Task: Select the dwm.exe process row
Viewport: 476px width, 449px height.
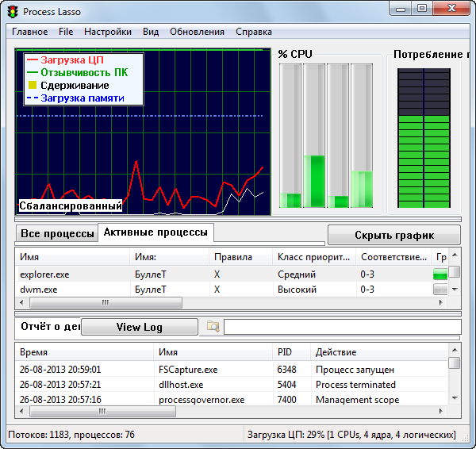Action: [39, 290]
